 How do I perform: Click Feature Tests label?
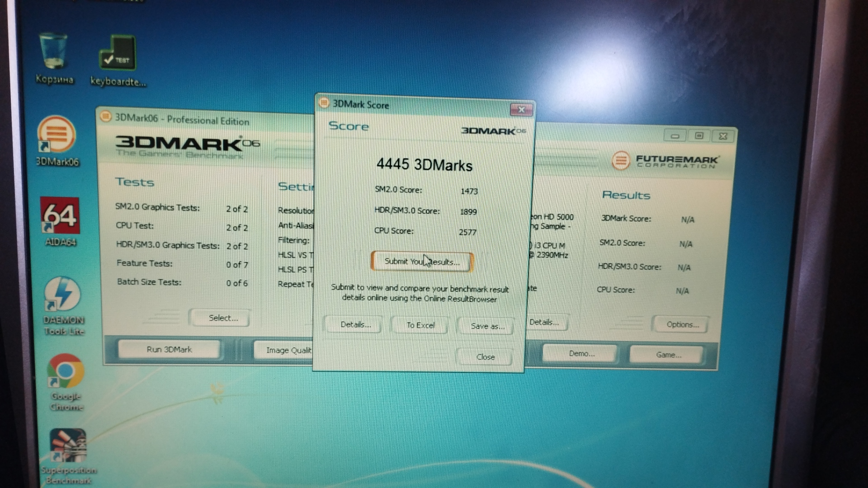[145, 263]
